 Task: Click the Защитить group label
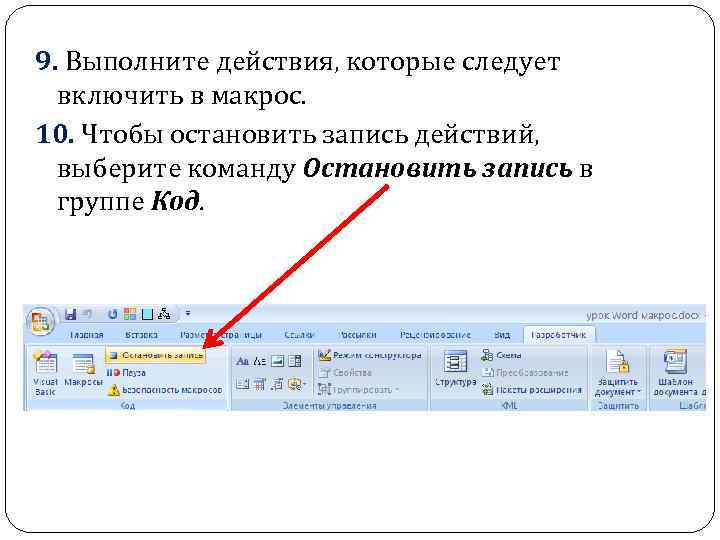(618, 405)
